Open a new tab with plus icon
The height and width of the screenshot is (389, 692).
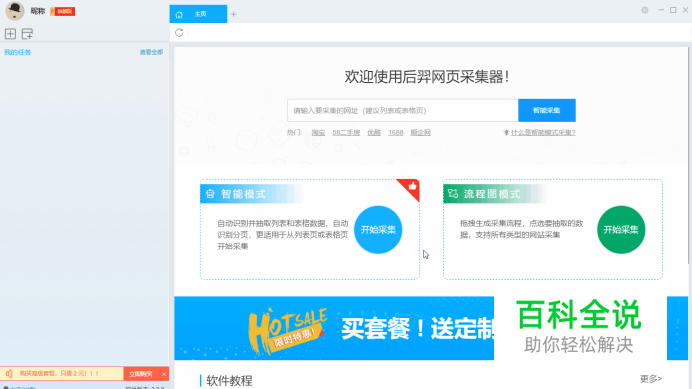click(x=233, y=15)
